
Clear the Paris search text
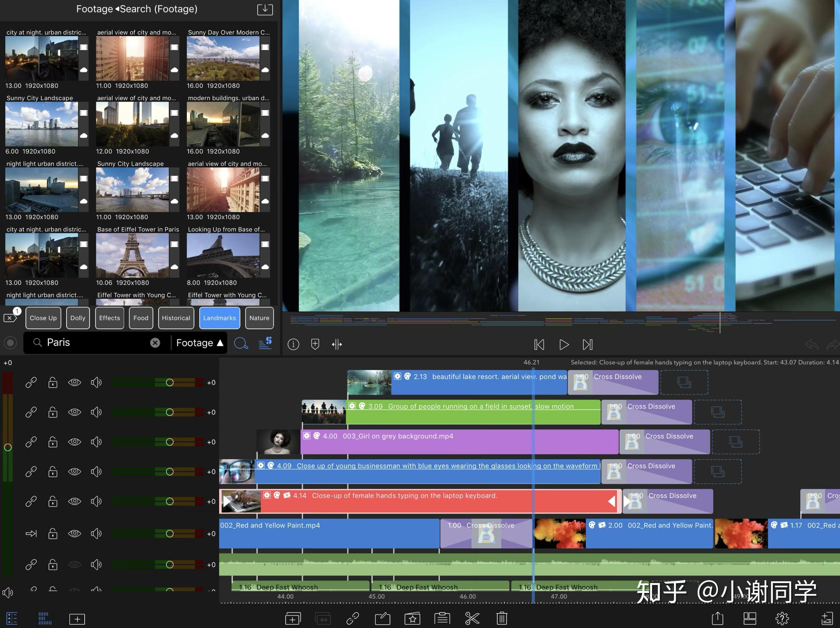click(155, 343)
